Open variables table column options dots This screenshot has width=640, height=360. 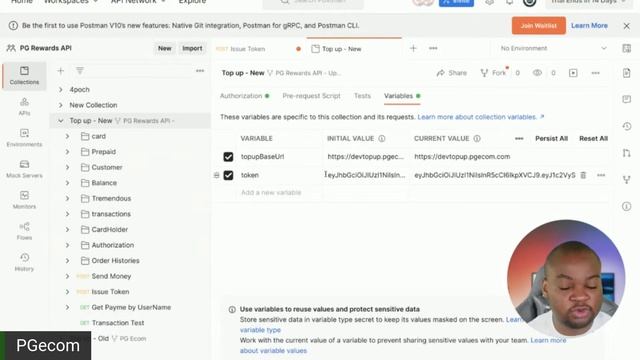click(519, 138)
